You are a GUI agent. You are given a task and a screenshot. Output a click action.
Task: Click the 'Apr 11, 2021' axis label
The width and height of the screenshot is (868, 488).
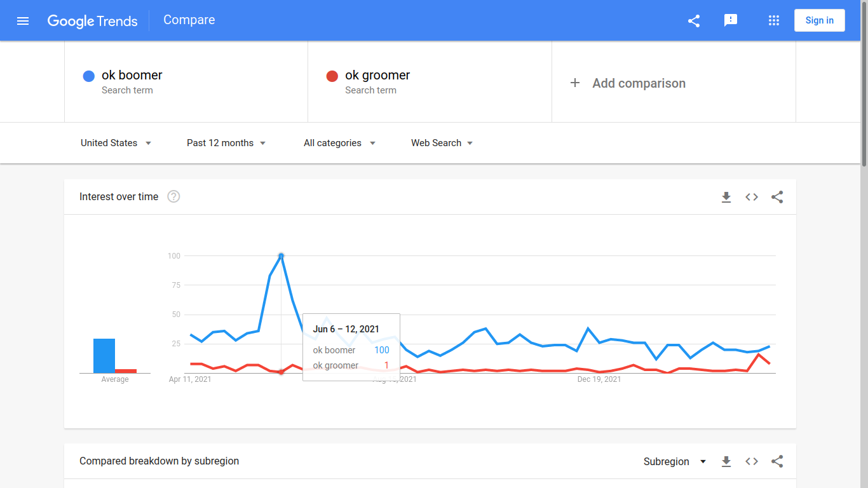(190, 379)
